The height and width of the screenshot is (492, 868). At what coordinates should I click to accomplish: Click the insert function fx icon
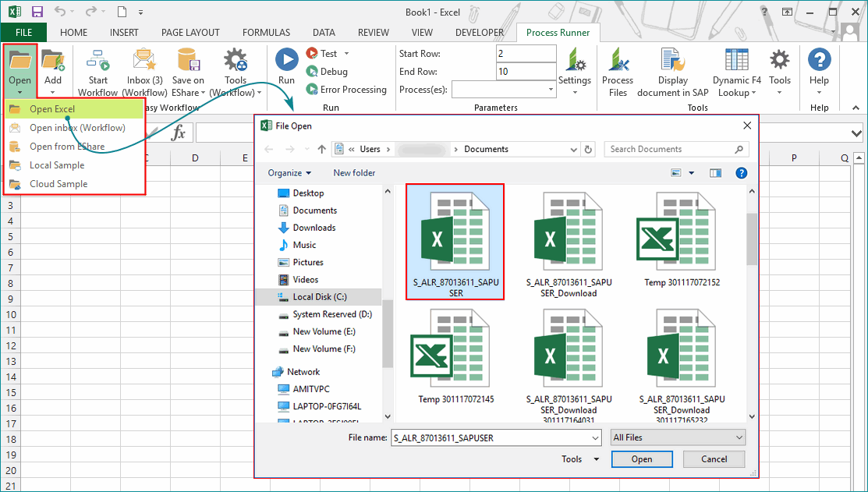[179, 133]
